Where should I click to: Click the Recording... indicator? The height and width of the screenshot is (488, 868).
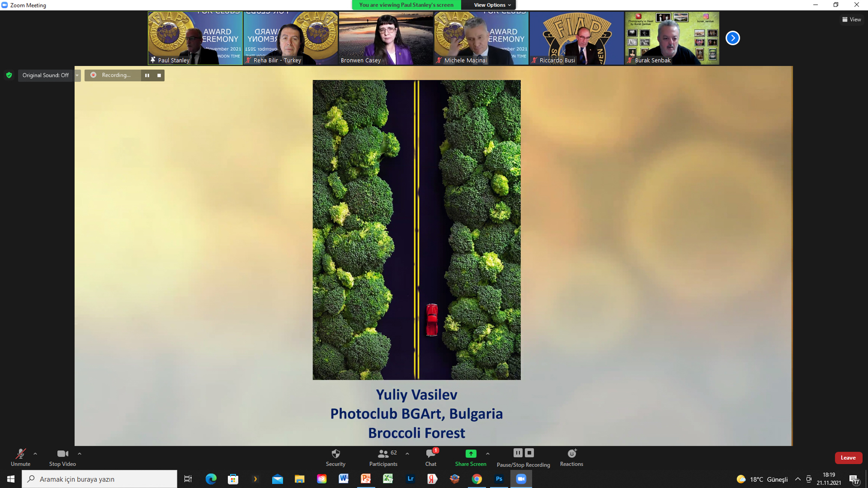pos(112,75)
